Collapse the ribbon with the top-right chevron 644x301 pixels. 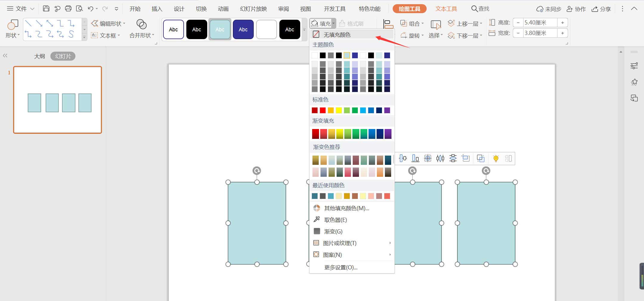coord(634,9)
